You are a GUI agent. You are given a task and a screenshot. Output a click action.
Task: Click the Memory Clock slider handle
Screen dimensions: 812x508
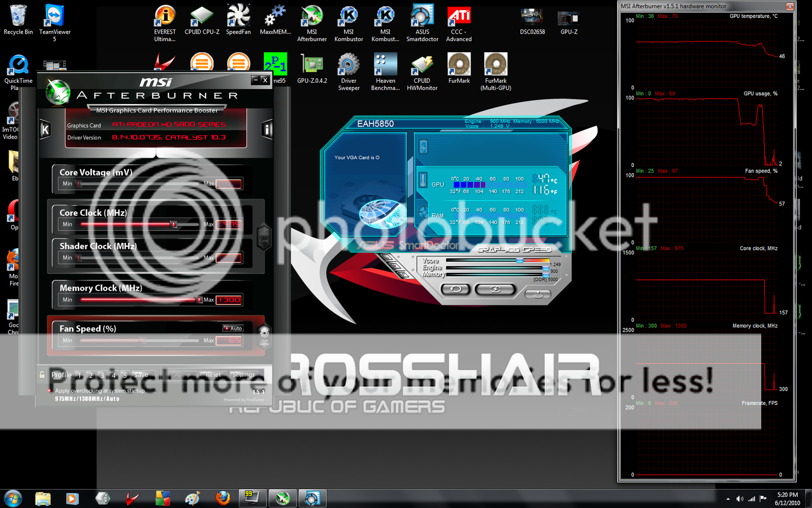click(x=199, y=300)
